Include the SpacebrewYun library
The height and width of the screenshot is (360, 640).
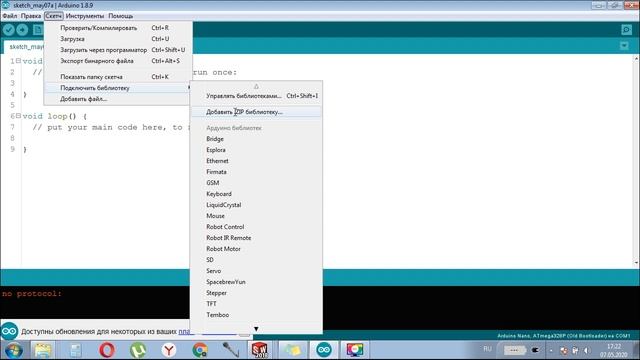click(226, 282)
